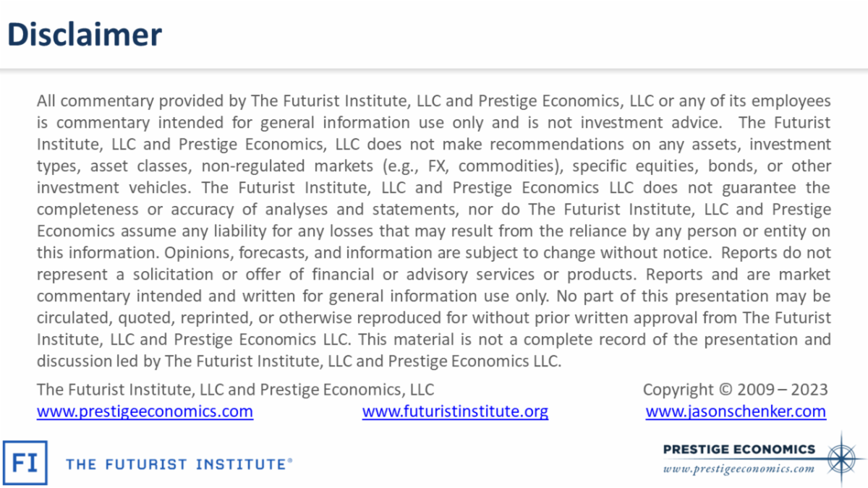
Task: Click the blue FI square logo
Action: click(x=25, y=463)
